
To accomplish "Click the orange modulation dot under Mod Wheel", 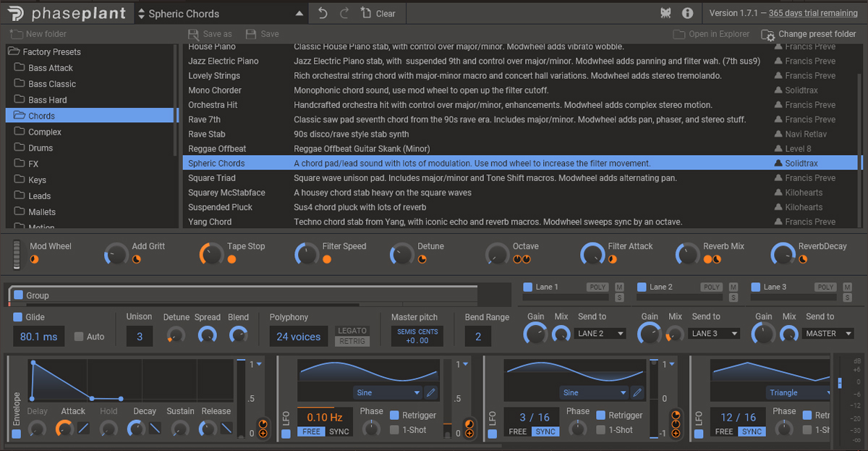I will tap(34, 259).
